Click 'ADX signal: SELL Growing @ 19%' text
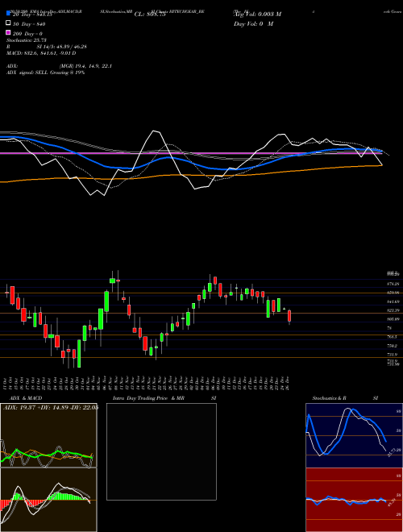This screenshot has height=532, width=403. 45,73
